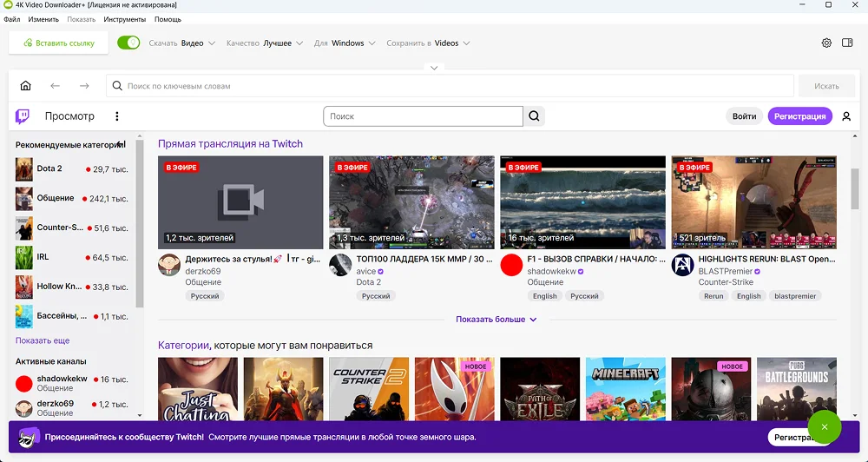The image size is (868, 462).
Task: Go forward with the right arrow
Action: [84, 86]
